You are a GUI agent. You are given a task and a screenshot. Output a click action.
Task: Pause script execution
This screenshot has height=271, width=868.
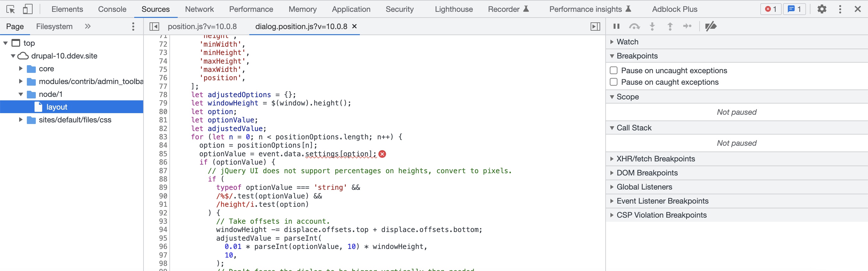616,26
